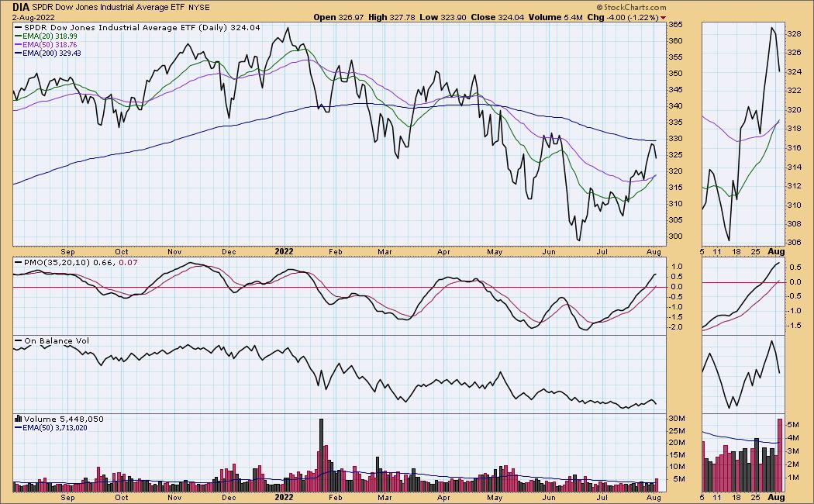Select the "High 327.78" value
Image resolution: width=814 pixels, height=504 pixels.
point(391,17)
